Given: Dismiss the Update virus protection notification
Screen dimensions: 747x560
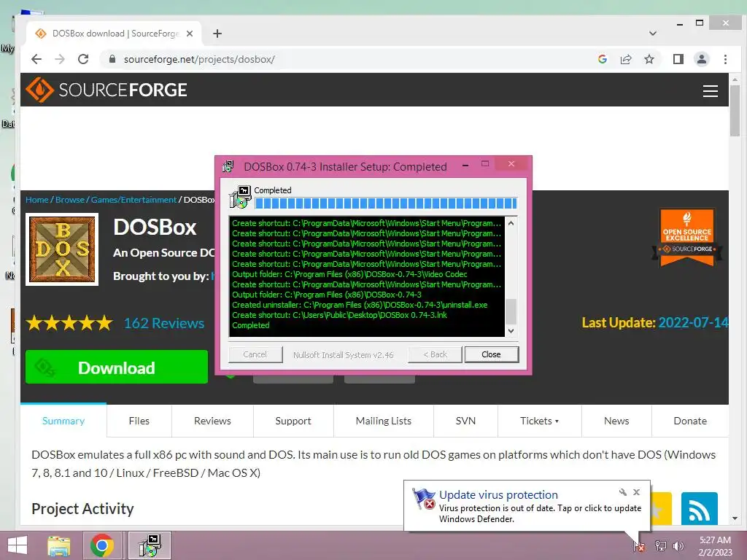Looking at the screenshot, I should pos(636,492).
